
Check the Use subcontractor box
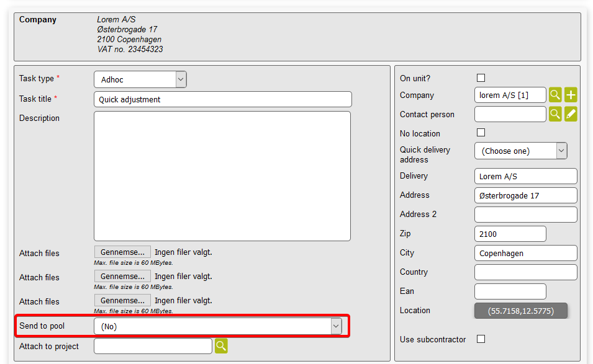[481, 339]
